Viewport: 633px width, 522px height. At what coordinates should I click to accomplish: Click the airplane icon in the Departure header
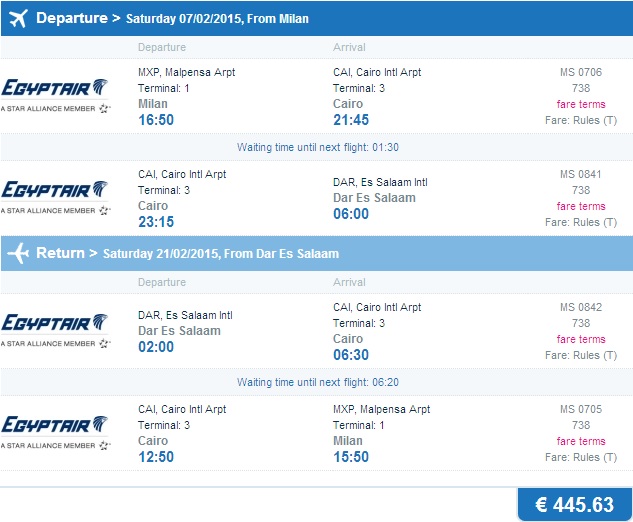point(17,19)
